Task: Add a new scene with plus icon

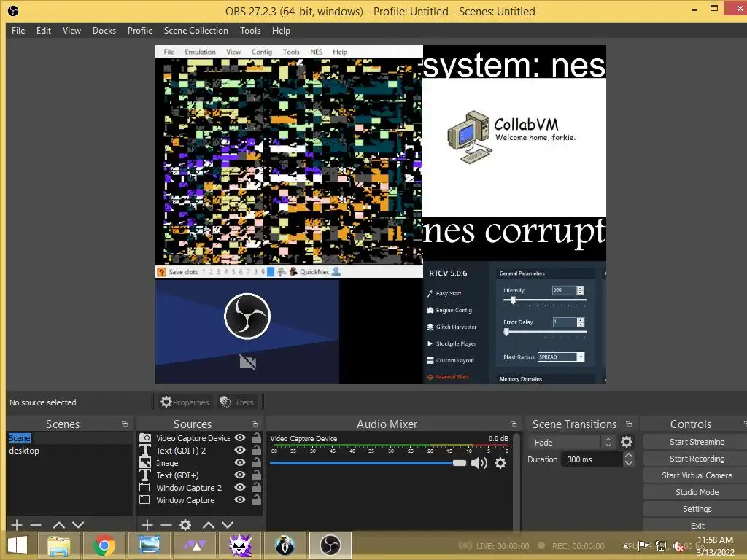Action: tap(17, 525)
